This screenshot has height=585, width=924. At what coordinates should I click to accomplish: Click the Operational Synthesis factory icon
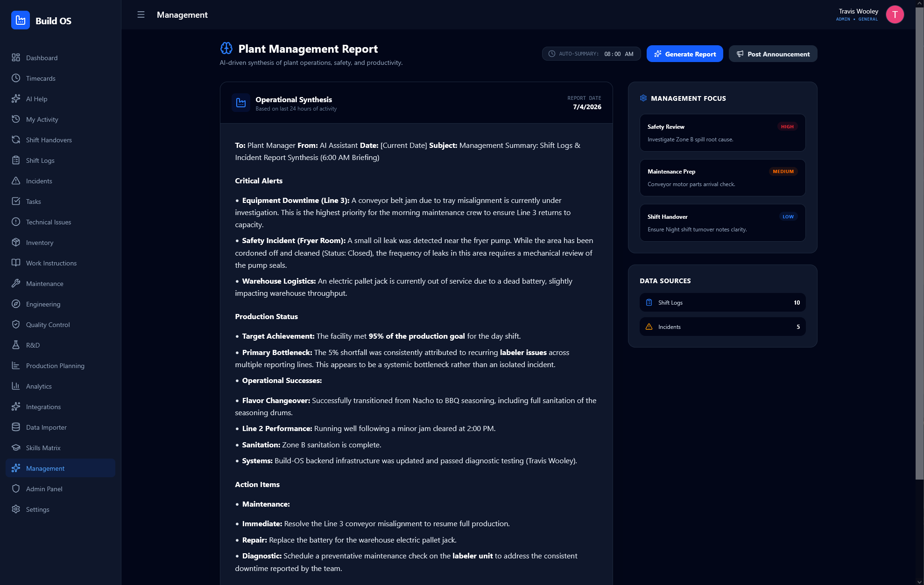click(241, 103)
